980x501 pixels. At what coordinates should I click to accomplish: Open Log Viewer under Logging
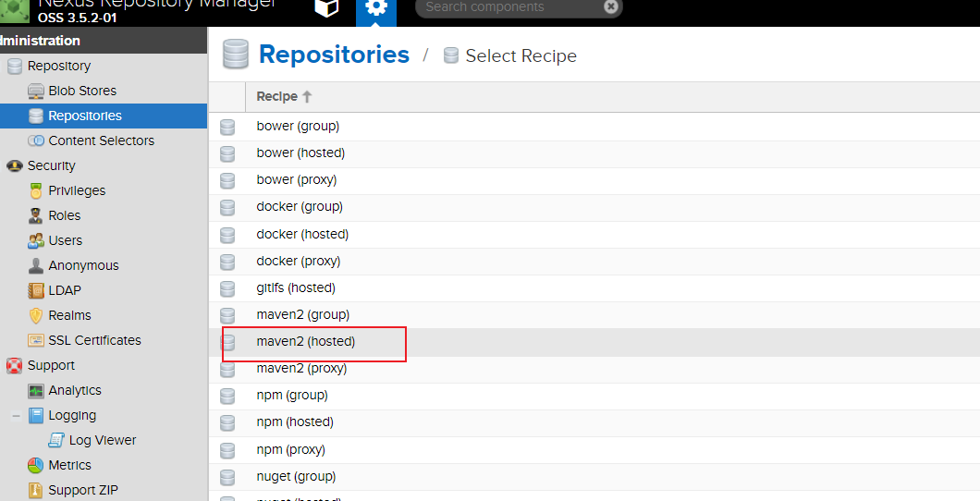pos(102,440)
